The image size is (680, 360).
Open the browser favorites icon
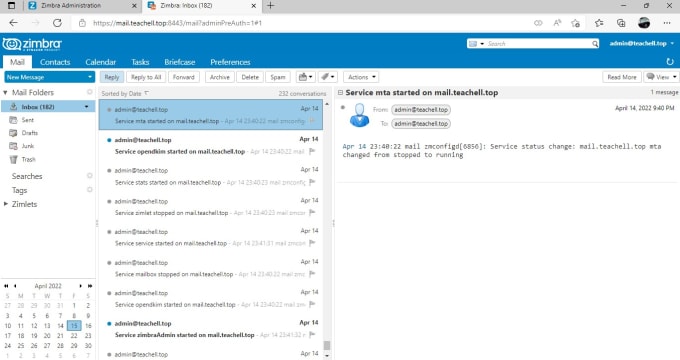[599, 23]
